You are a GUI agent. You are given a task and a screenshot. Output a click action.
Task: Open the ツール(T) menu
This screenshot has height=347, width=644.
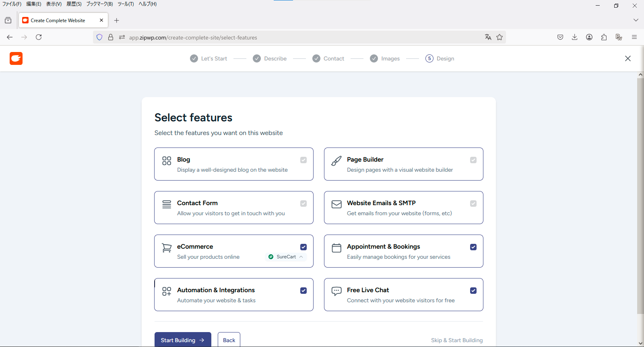126,4
